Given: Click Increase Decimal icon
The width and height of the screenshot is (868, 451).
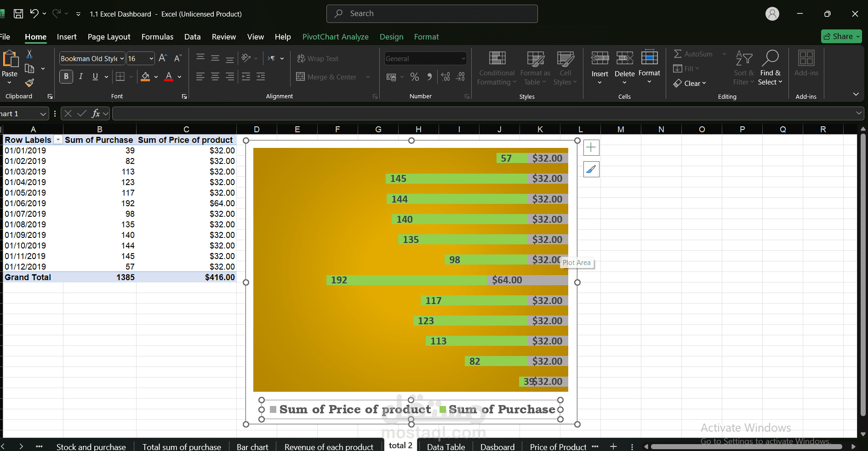Looking at the screenshot, I should pos(445,77).
